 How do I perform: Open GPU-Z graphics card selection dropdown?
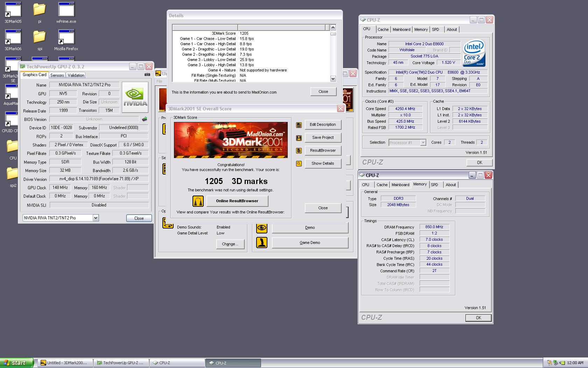click(x=96, y=218)
